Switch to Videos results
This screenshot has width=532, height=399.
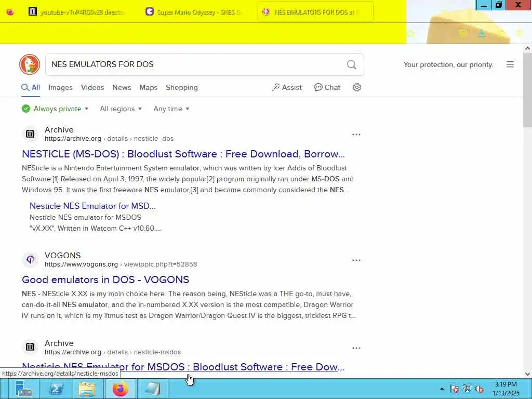click(92, 87)
